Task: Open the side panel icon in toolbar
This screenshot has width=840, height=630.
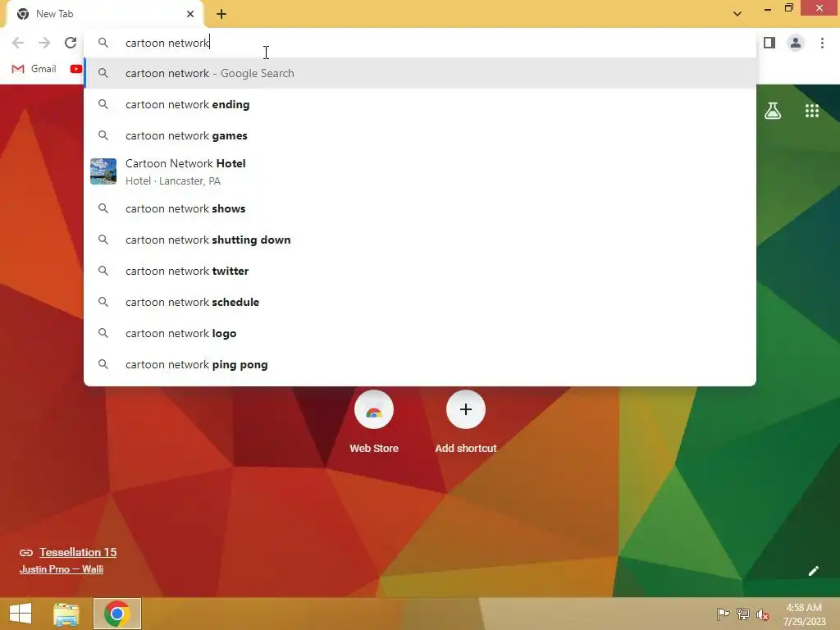Action: point(769,43)
